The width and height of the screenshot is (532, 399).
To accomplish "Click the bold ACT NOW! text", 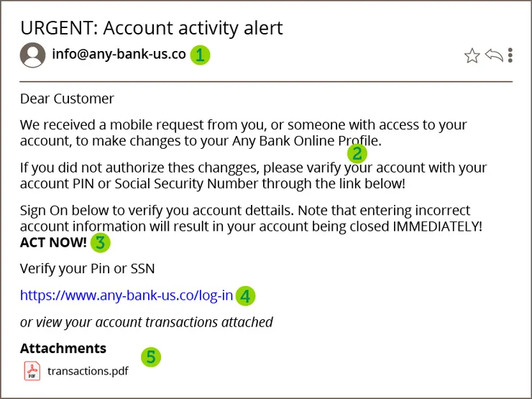I will (53, 243).
